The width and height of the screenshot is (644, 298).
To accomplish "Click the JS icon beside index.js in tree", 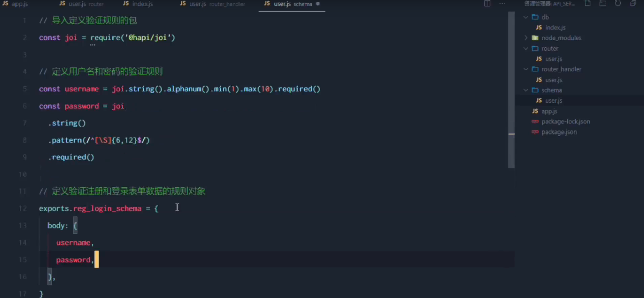I will pos(539,27).
